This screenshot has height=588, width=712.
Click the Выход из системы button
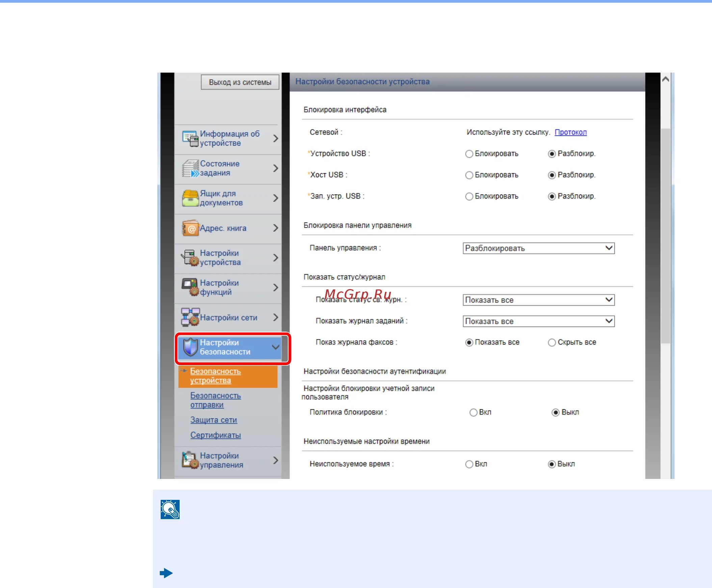(x=240, y=82)
